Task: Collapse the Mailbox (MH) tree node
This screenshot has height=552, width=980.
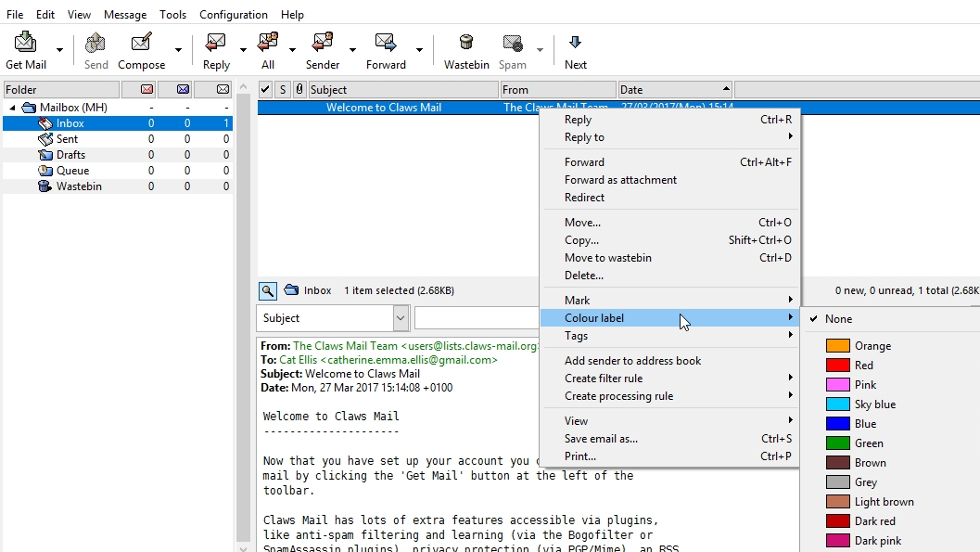Action: 12,108
